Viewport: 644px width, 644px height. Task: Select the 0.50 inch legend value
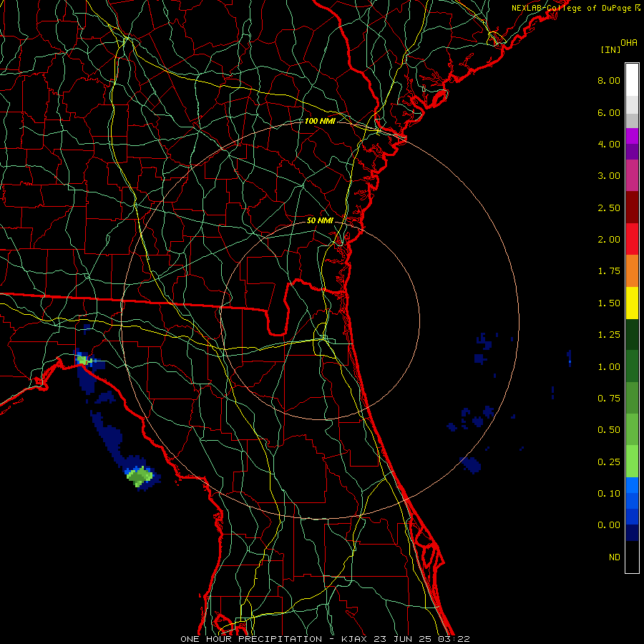point(609,430)
